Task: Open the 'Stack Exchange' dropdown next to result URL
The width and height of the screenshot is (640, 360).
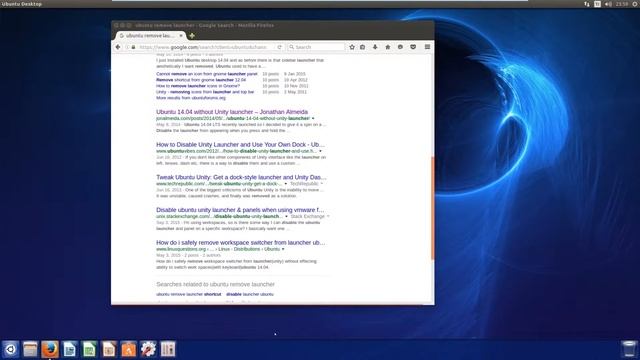Action: coord(310,216)
